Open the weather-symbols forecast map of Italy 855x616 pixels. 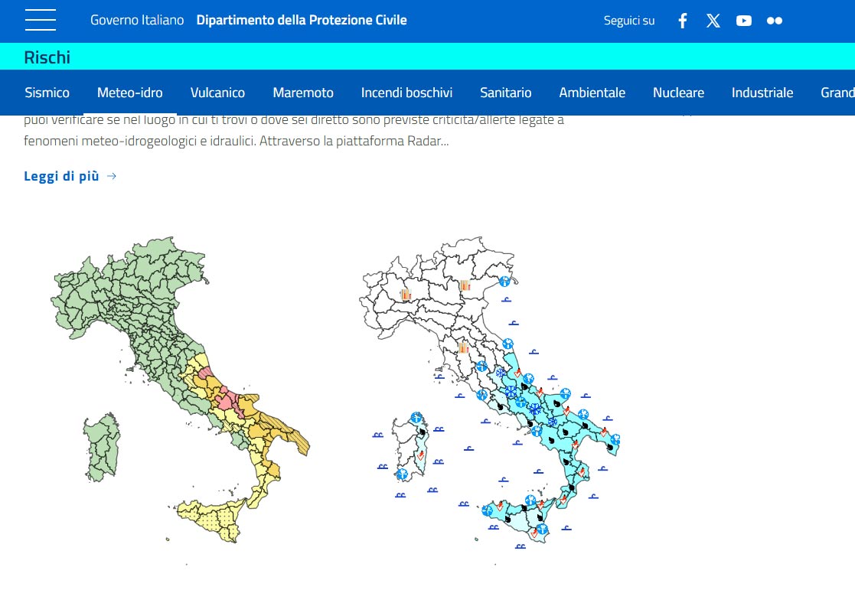(490, 390)
